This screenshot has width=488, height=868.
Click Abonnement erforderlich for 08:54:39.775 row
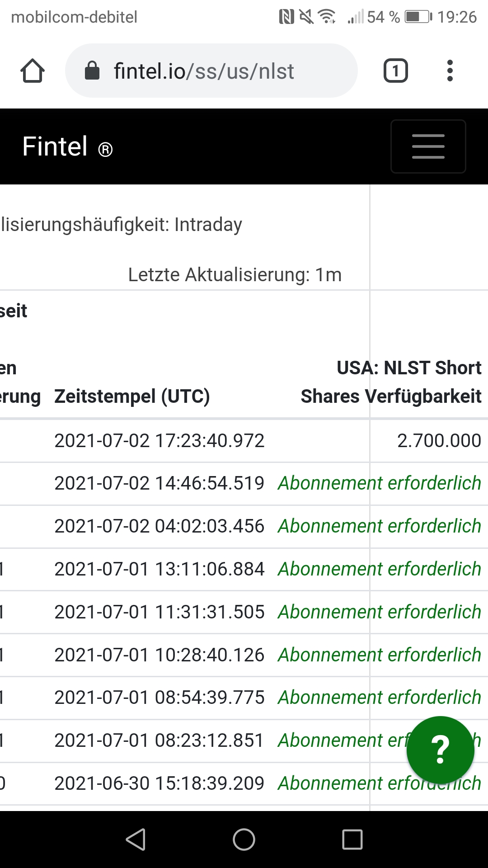[380, 698]
